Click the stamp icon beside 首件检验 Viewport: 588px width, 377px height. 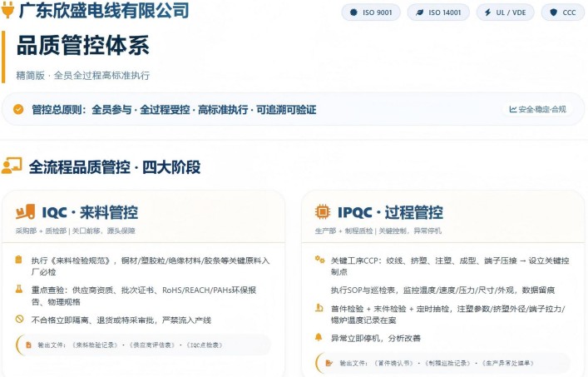click(319, 309)
